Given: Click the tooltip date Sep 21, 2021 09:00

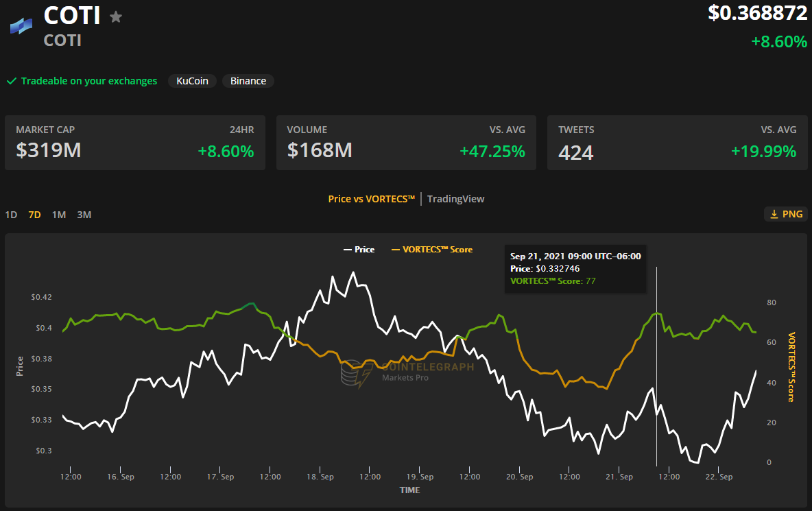Looking at the screenshot, I should click(x=575, y=257).
